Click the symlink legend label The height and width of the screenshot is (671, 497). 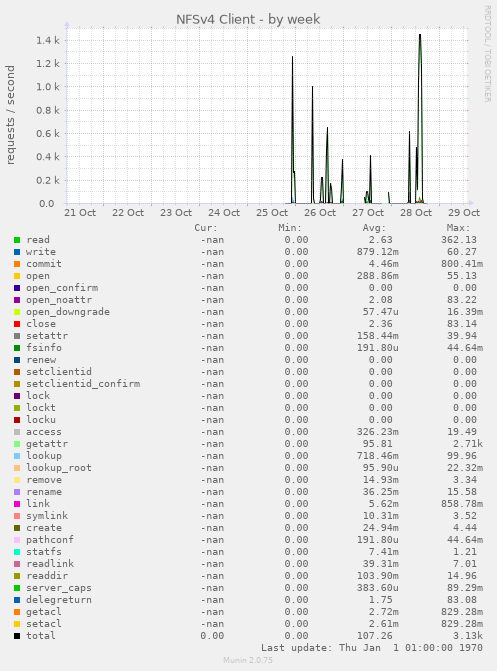pyautogui.click(x=47, y=516)
